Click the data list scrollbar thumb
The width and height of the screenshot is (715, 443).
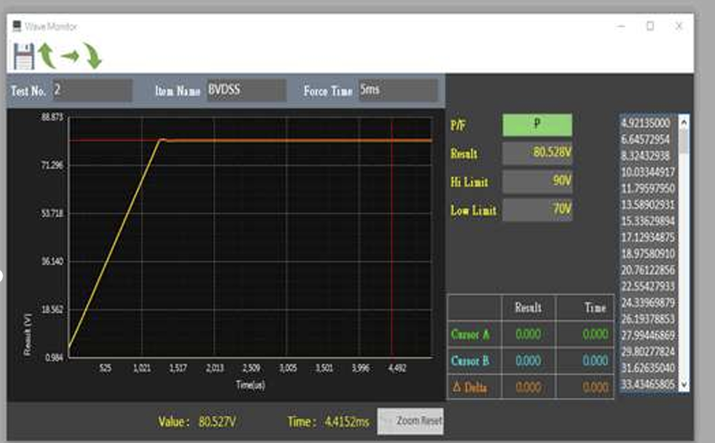pyautogui.click(x=684, y=141)
